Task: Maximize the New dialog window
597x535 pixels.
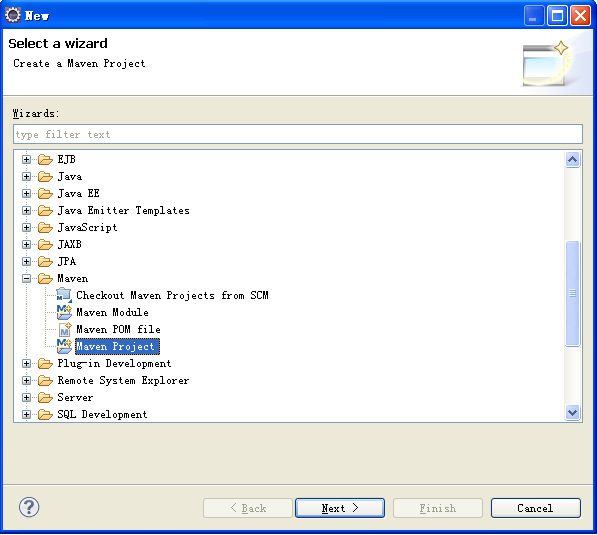Action: pos(557,16)
